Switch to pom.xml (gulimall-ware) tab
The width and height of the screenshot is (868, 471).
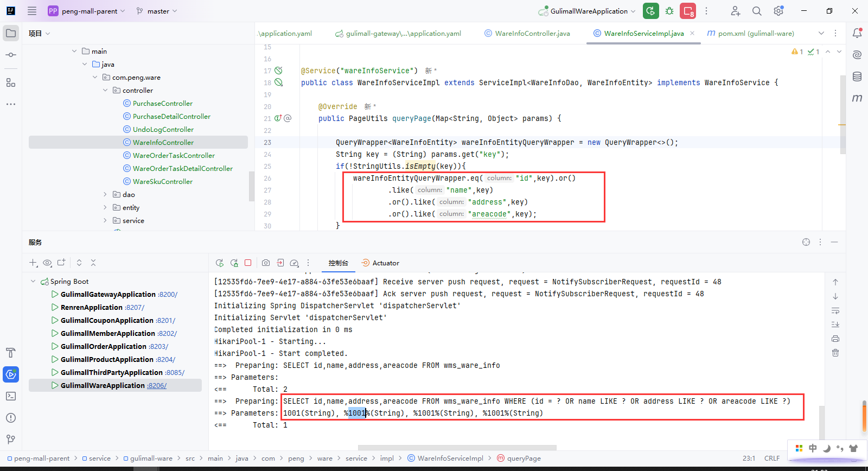click(x=750, y=33)
